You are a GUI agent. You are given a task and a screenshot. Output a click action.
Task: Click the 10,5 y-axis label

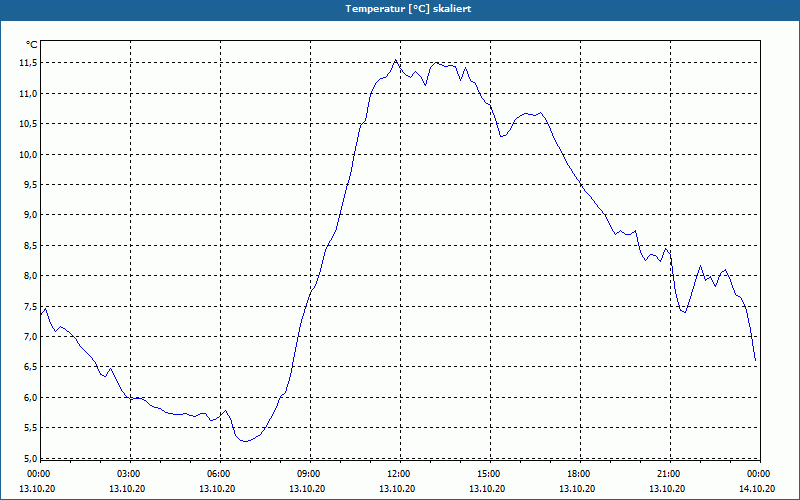pos(28,123)
